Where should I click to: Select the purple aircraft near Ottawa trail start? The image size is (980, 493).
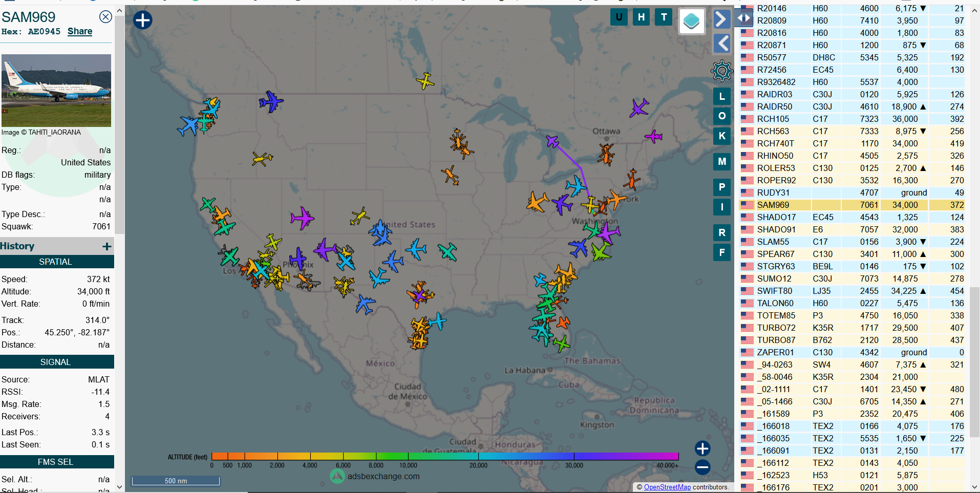(x=552, y=141)
